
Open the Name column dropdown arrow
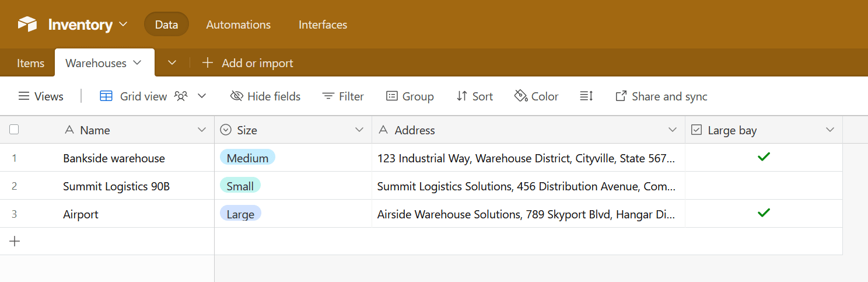[202, 130]
